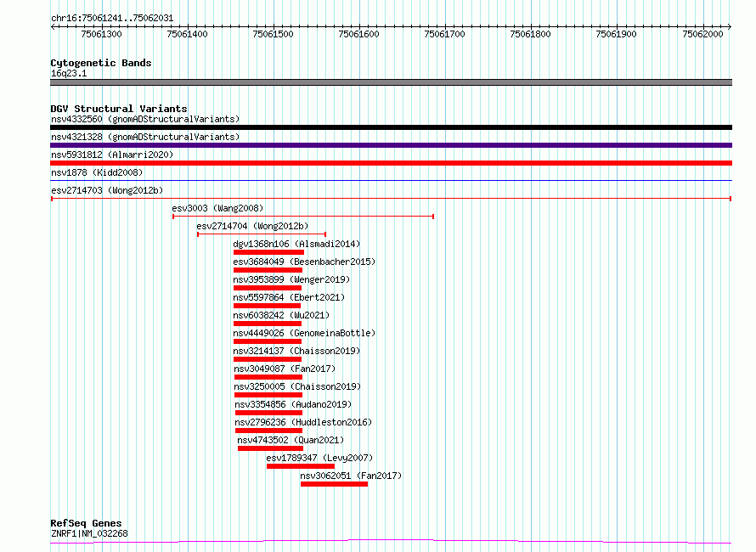Click ruler position 75061700
The image size is (756, 552).
pyautogui.click(x=445, y=34)
